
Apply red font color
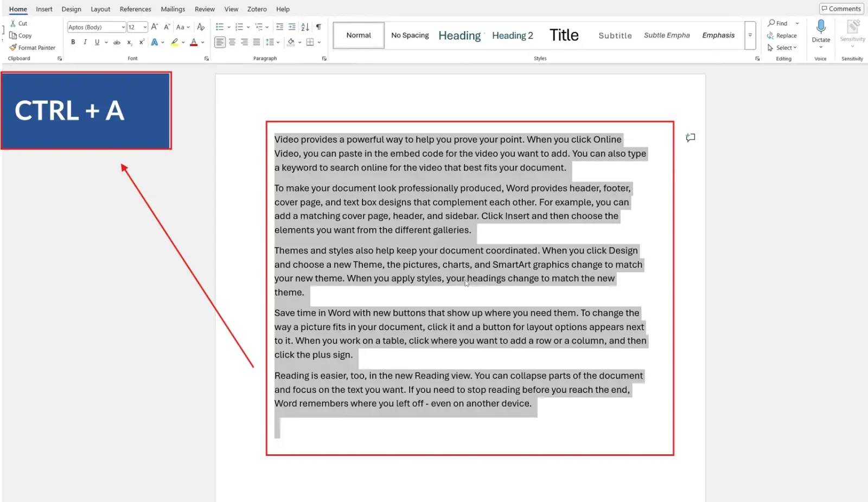pyautogui.click(x=194, y=42)
